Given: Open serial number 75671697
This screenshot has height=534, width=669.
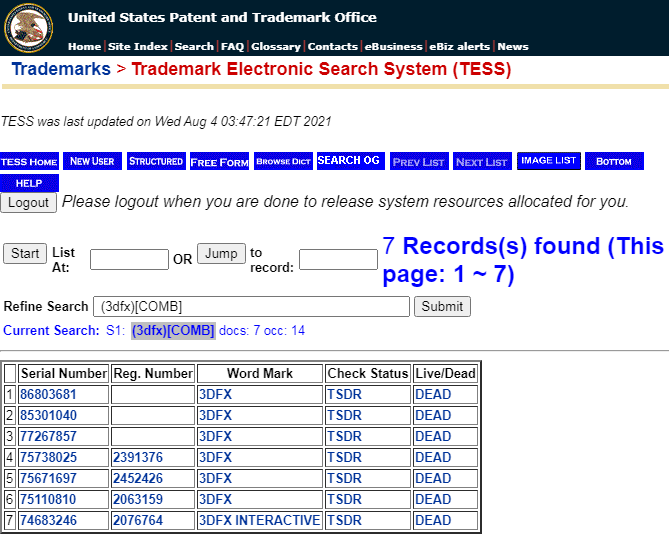Looking at the screenshot, I should coord(48,478).
